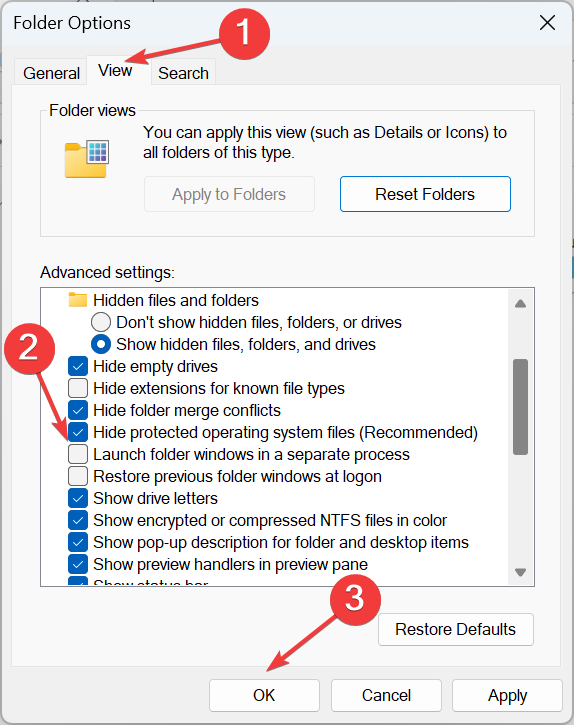Viewport: 574px width, 725px height.
Task: Uncheck Show drive letters
Action: [78, 498]
